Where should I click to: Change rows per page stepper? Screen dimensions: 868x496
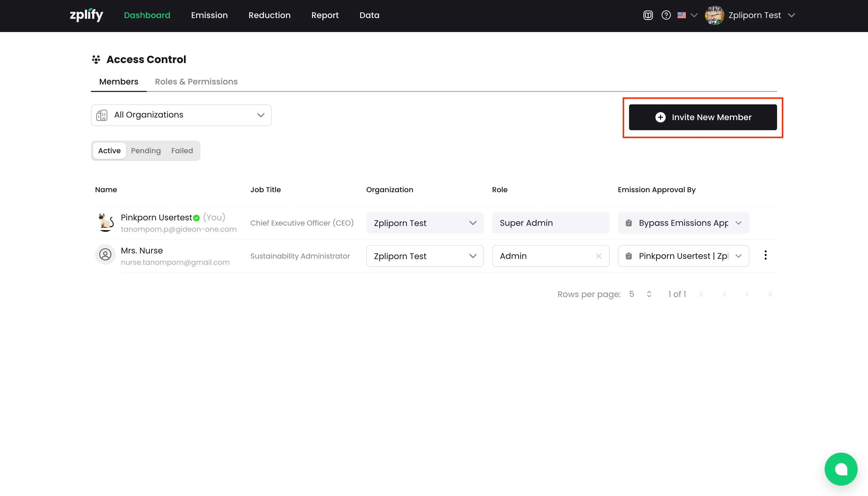649,294
